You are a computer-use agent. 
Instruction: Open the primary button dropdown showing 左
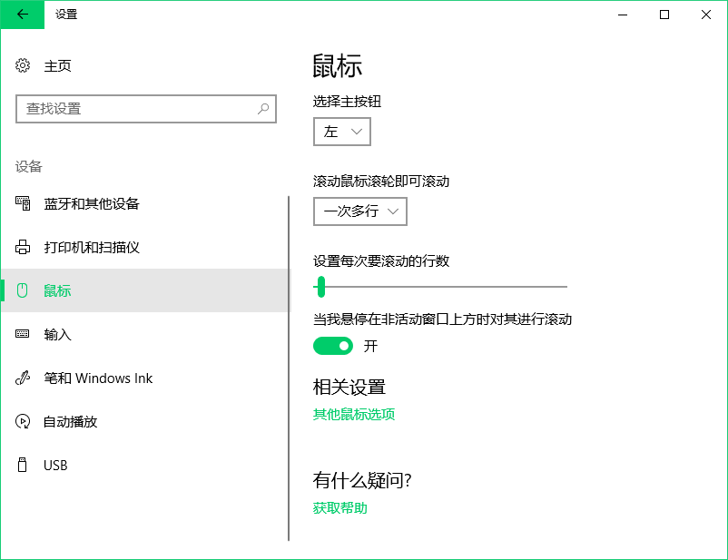(342, 131)
